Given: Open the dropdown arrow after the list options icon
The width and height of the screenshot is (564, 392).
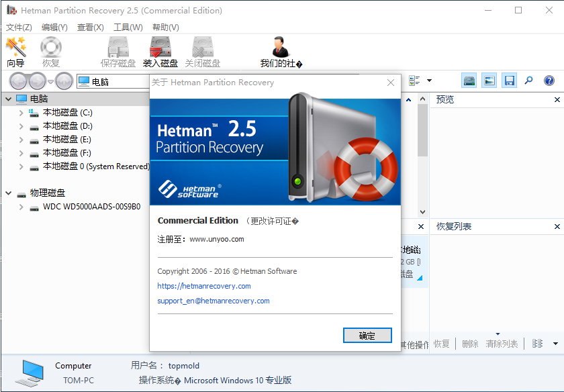Looking at the screenshot, I should pyautogui.click(x=555, y=344).
